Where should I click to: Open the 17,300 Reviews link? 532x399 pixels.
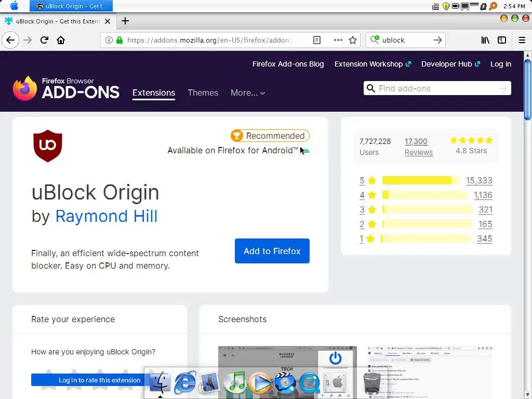coord(419,147)
